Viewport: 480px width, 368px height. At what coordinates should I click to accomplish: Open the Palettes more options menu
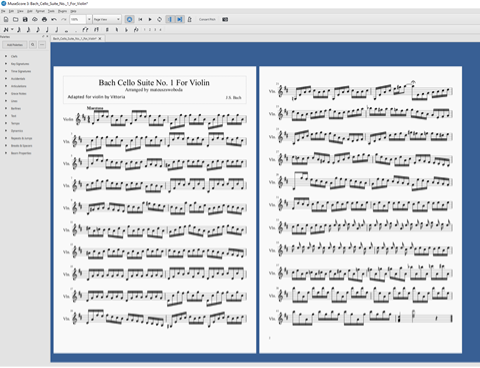pos(42,45)
